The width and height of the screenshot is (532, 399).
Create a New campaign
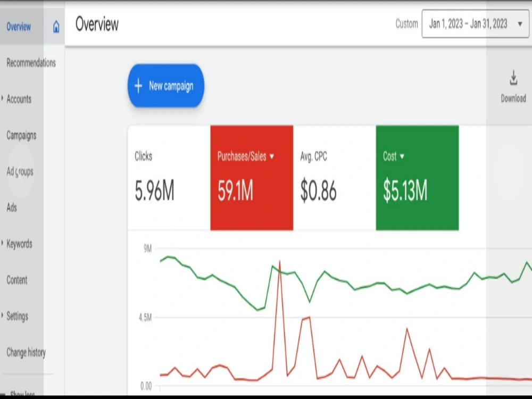tap(166, 86)
